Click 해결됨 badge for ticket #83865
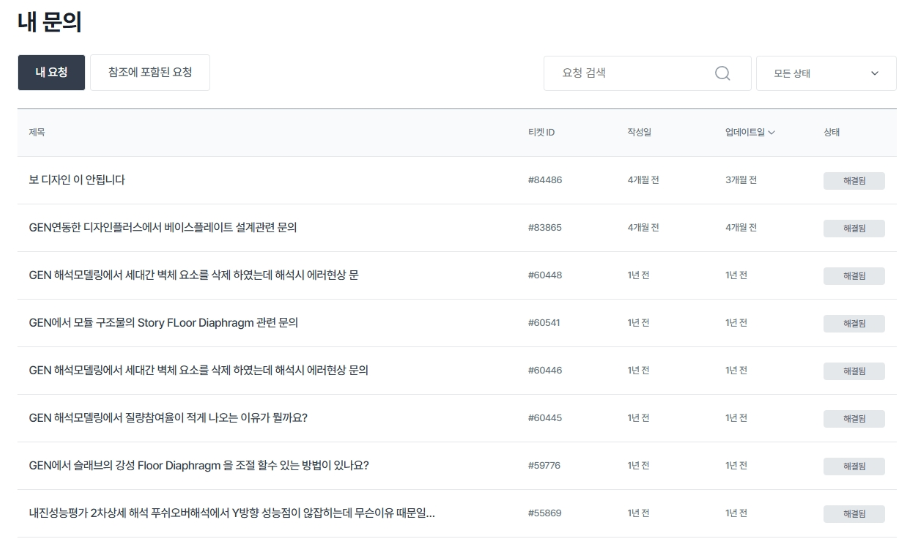 click(854, 228)
